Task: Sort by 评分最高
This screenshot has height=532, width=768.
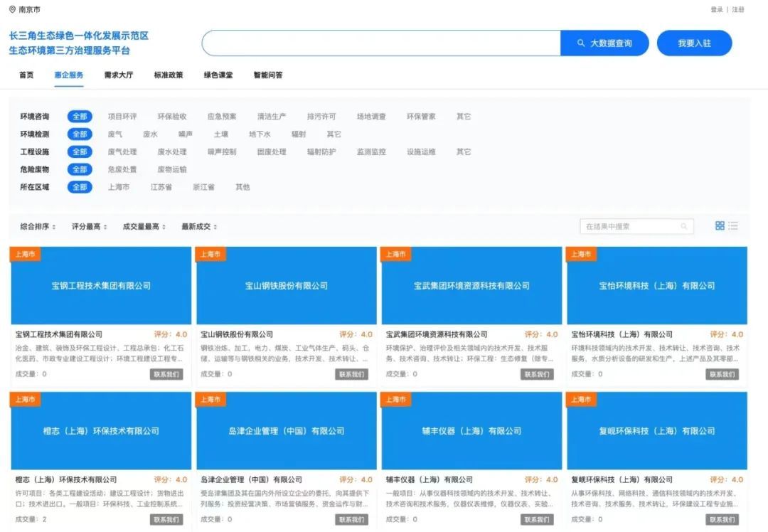Action: point(89,226)
